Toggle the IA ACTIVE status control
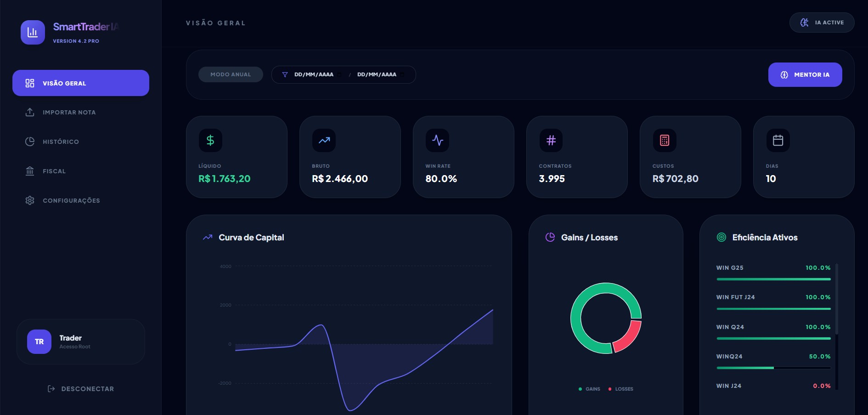This screenshot has height=415, width=868. tap(822, 23)
